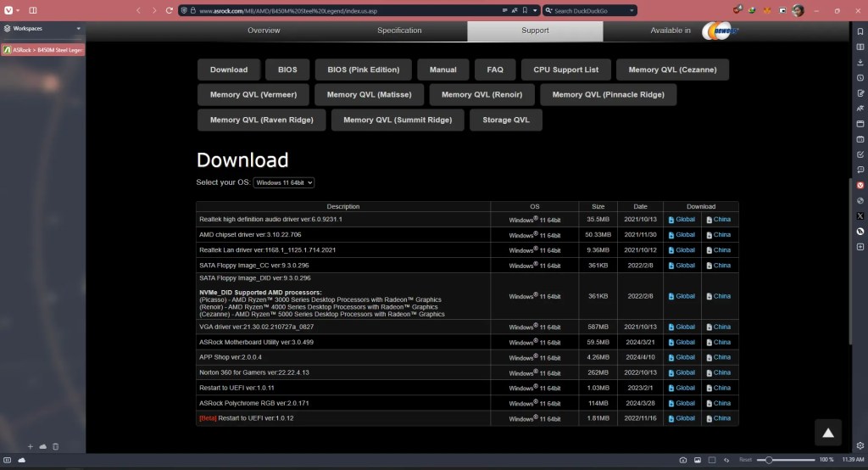
Task: Download VGA driver from Global server
Action: pyautogui.click(x=682, y=327)
